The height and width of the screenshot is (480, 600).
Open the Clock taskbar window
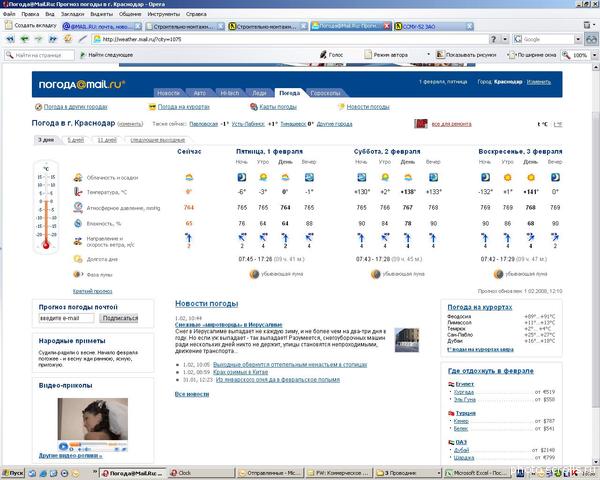coord(201,473)
